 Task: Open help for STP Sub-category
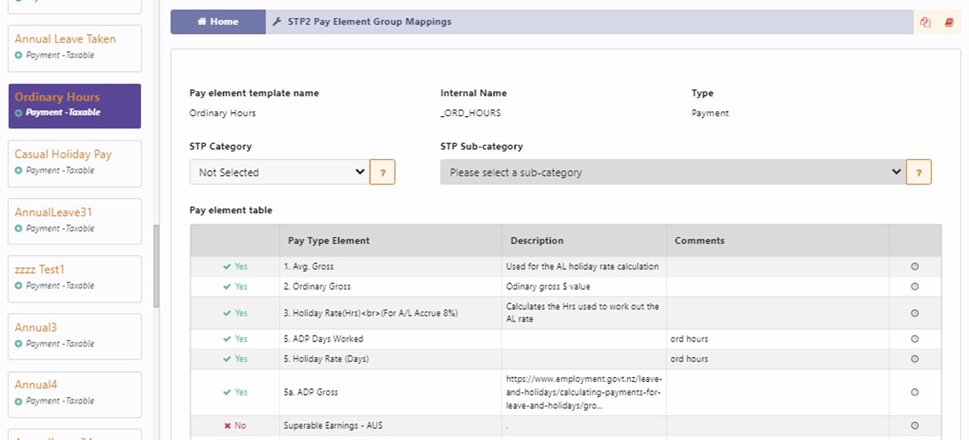click(919, 172)
